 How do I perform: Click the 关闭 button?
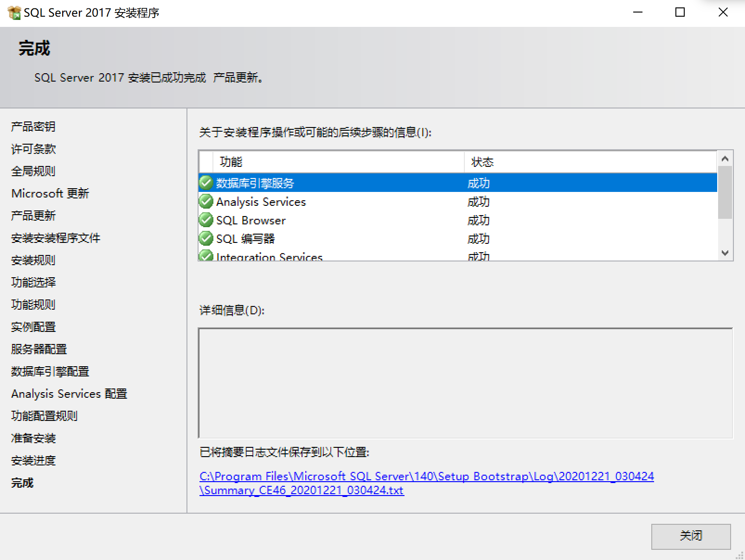pyautogui.click(x=691, y=535)
